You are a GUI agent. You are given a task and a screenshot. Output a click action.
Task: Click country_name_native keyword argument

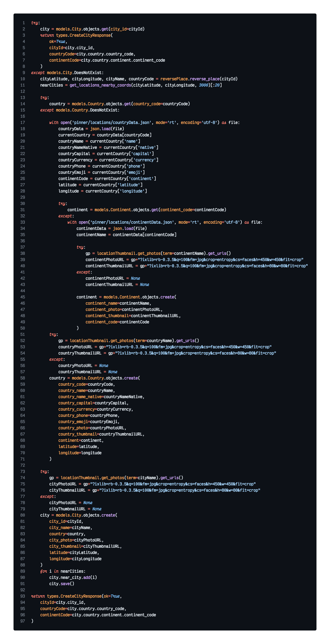point(80,397)
